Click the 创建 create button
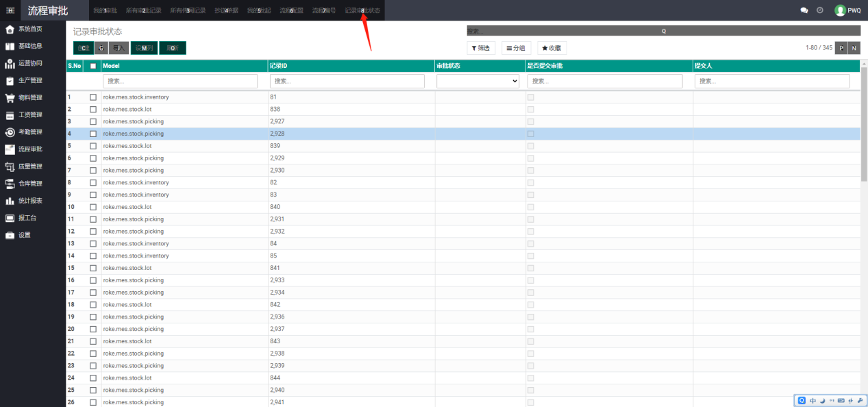This screenshot has height=407, width=868. tap(83, 48)
